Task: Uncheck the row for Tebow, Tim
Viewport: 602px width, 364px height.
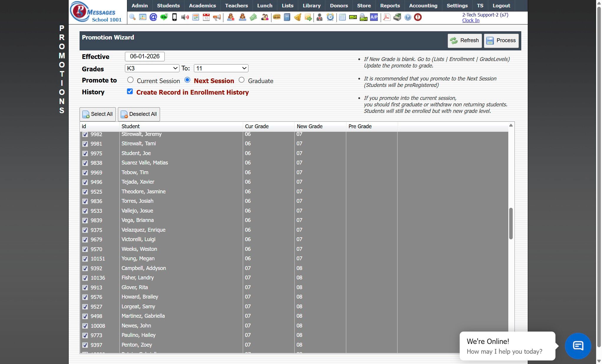Action: [x=85, y=172]
